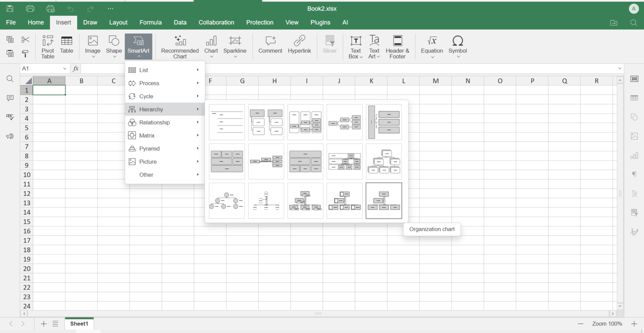Screen dimensions: 644x333
Task: Insert the Organization chart layout
Action: click(x=384, y=200)
